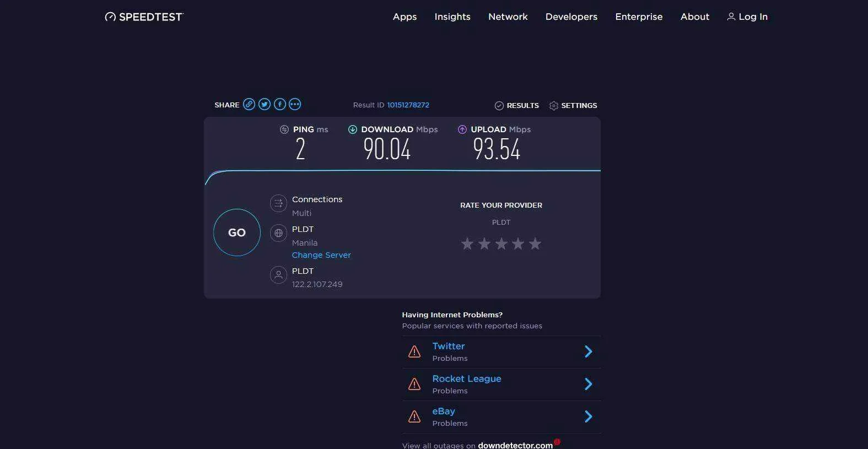Viewport: 868px width, 449px height.
Task: Rate provider three stars
Action: click(x=501, y=244)
